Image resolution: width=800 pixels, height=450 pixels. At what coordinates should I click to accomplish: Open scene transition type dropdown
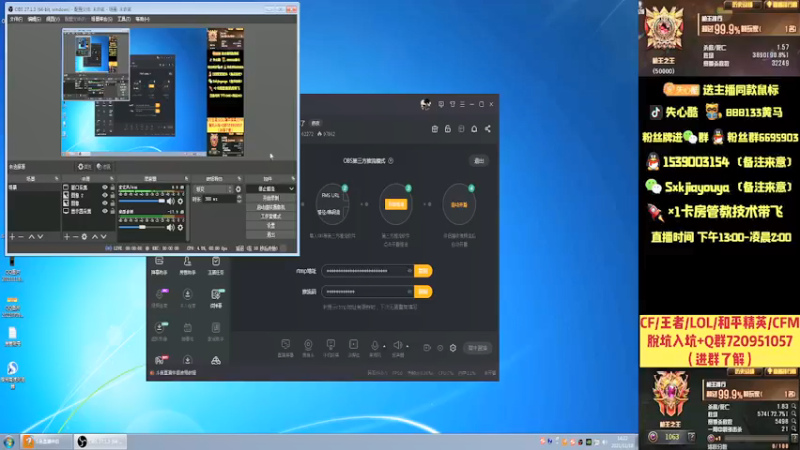(213, 189)
